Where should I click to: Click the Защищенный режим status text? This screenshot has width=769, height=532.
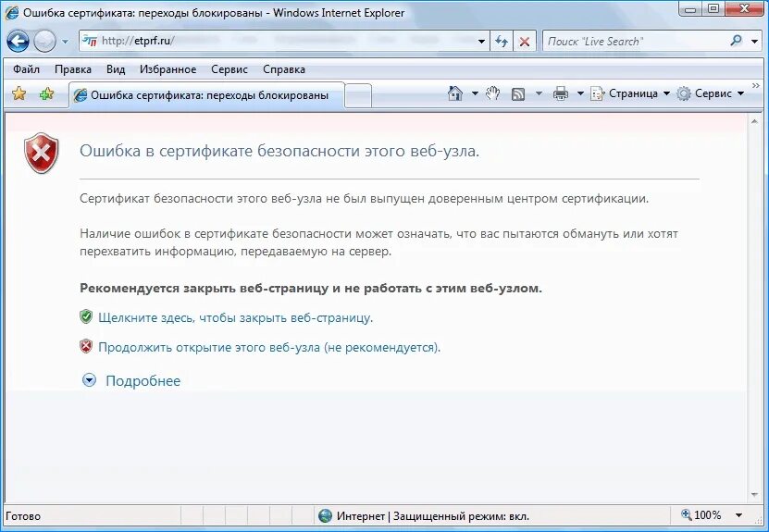[461, 516]
